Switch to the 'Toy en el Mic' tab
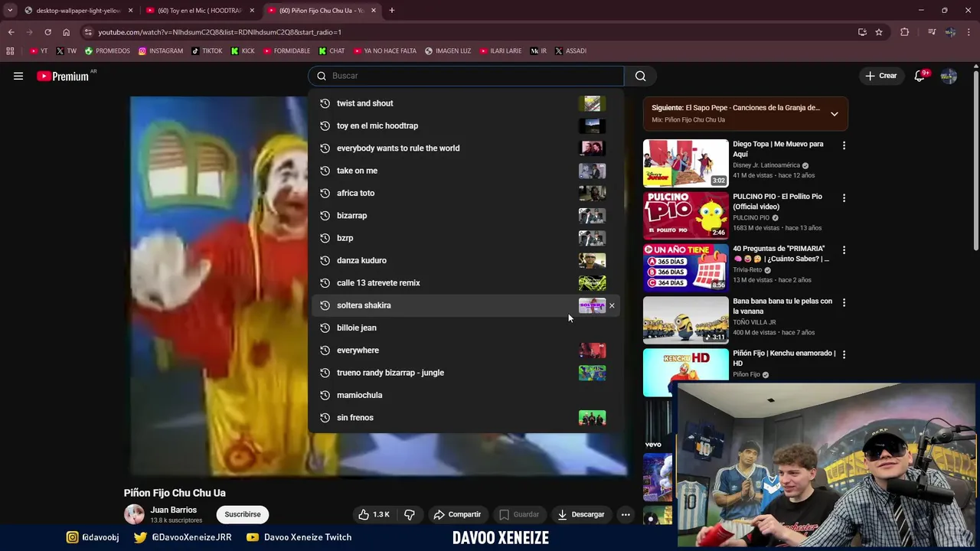The image size is (980, 551). click(x=199, y=11)
